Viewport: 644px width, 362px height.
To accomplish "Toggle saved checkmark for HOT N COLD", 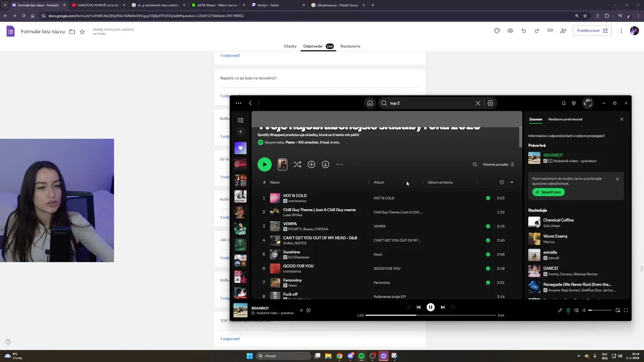I will pos(488,198).
